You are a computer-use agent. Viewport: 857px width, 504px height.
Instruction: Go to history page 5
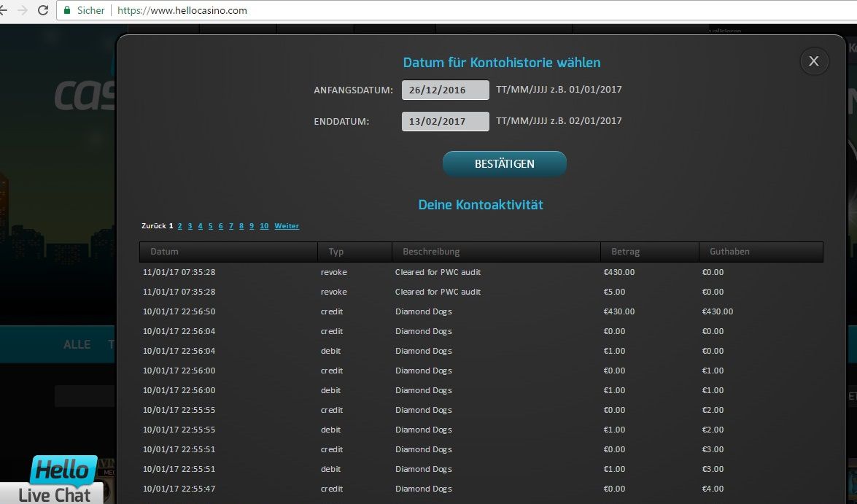point(211,226)
